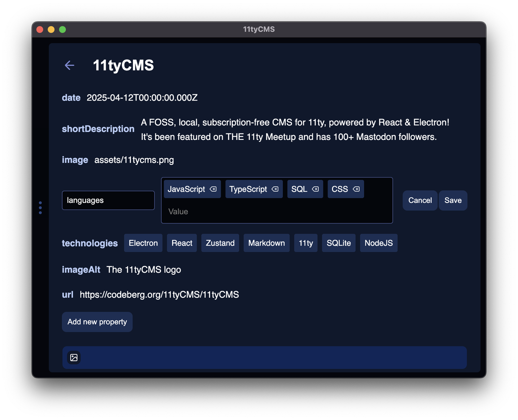Image resolution: width=518 pixels, height=420 pixels.
Task: Edit the date property value
Action: (142, 98)
